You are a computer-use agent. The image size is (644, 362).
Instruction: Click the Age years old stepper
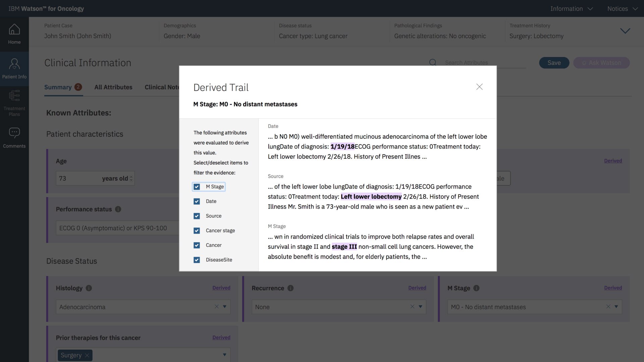pos(131,179)
